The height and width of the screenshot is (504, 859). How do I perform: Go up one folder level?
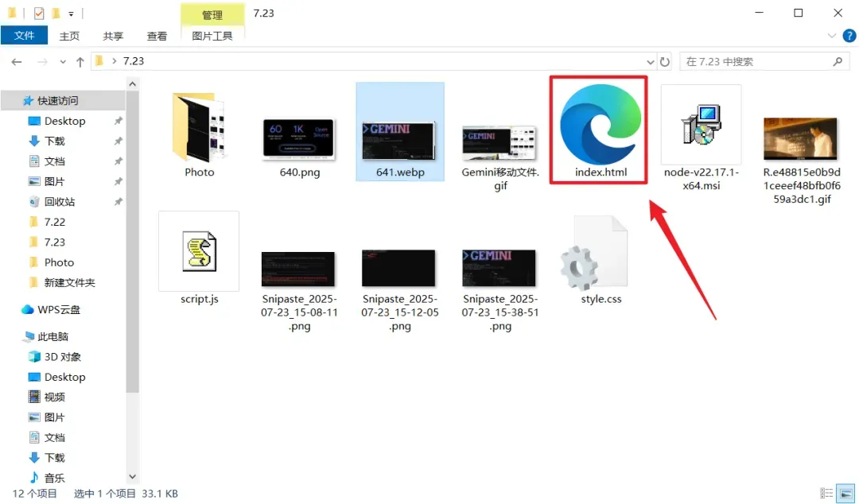(80, 62)
